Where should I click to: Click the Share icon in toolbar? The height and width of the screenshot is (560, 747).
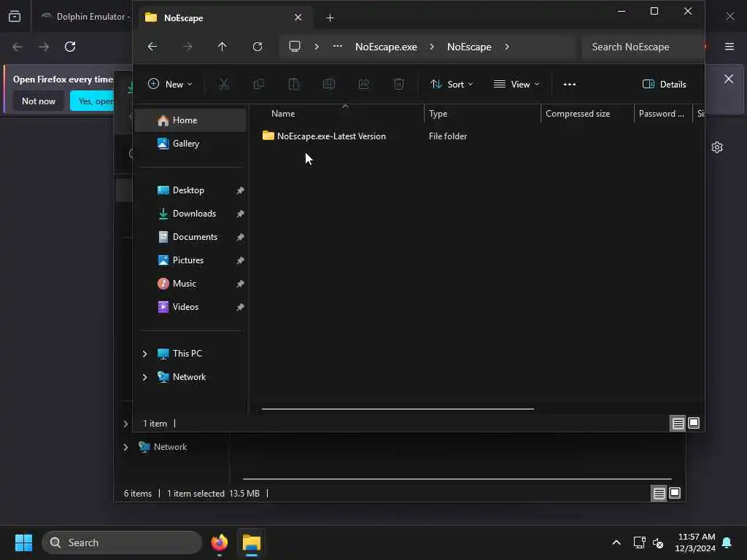coord(364,85)
